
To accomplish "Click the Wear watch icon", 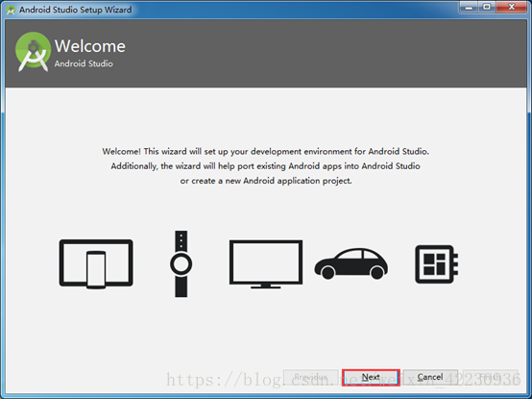I will tap(181, 263).
